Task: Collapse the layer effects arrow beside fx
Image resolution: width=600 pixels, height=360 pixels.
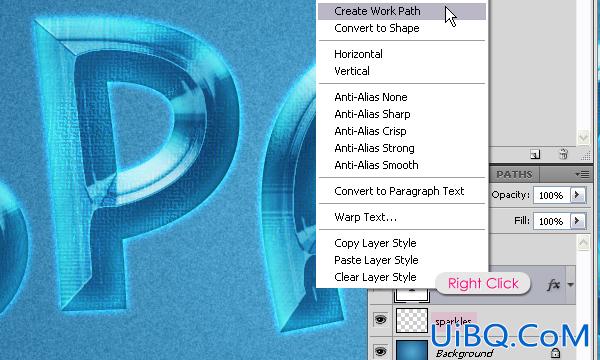Action: 571,285
